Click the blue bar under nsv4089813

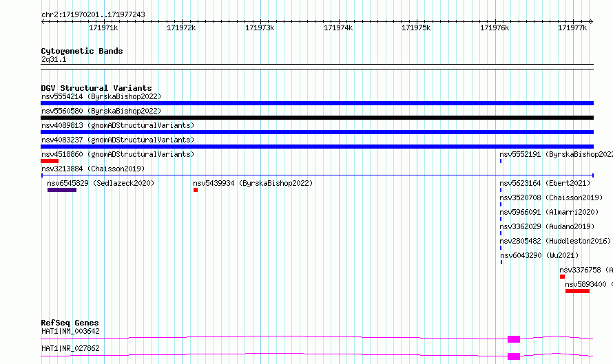317,132
